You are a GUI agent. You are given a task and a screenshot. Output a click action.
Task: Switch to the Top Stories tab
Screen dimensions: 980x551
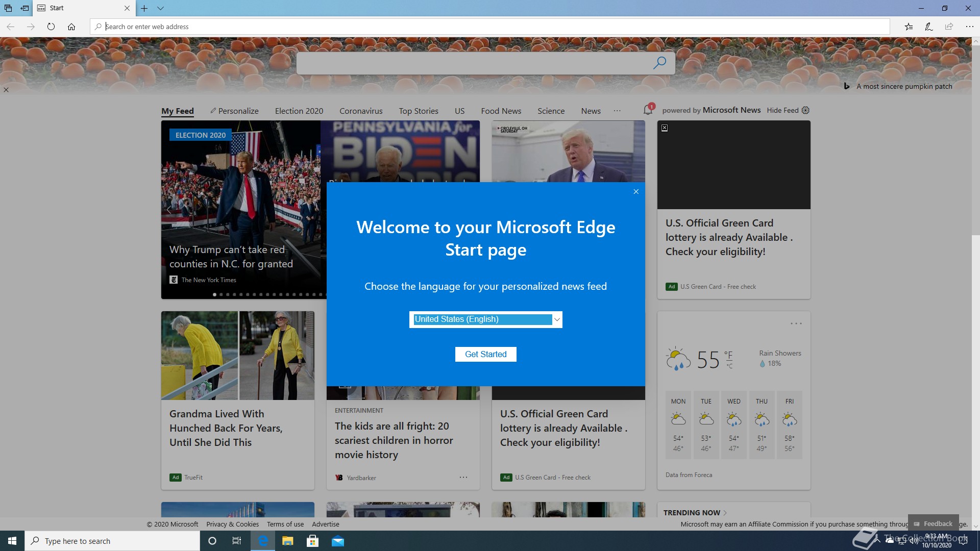pos(419,111)
